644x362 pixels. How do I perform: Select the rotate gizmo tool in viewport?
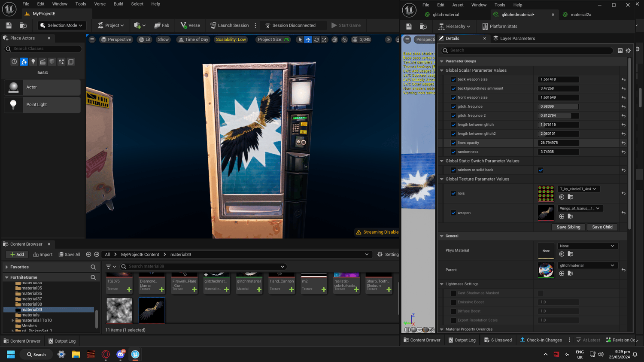(316, 40)
